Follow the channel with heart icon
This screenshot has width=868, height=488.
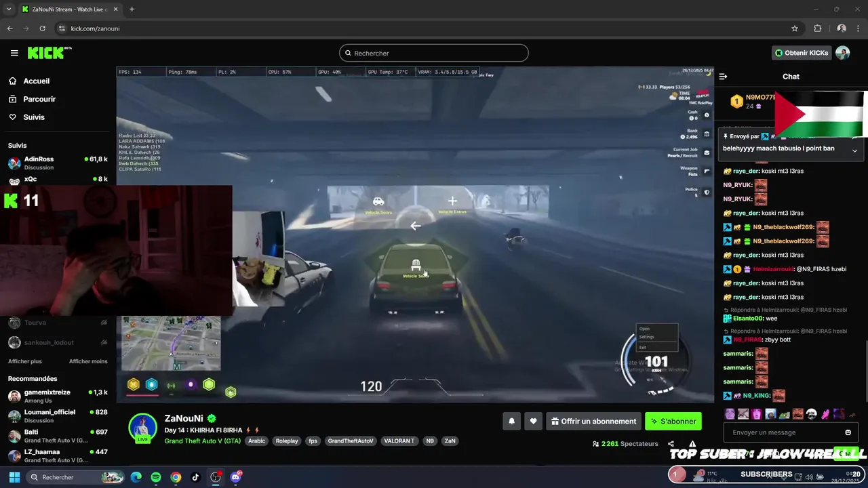click(533, 421)
